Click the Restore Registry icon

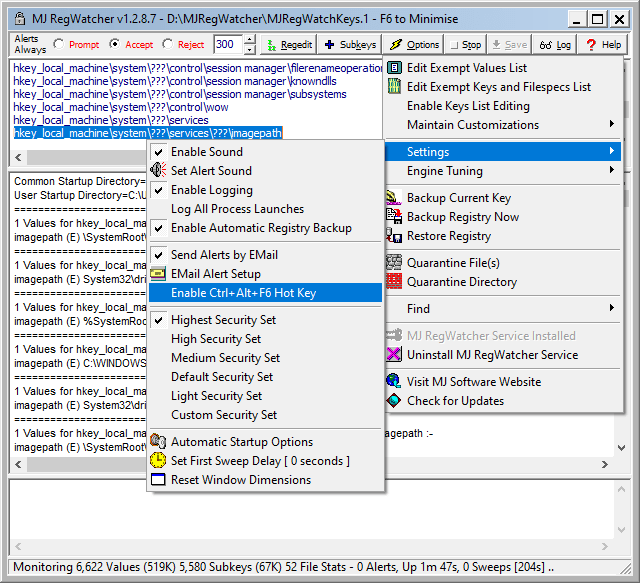394,236
